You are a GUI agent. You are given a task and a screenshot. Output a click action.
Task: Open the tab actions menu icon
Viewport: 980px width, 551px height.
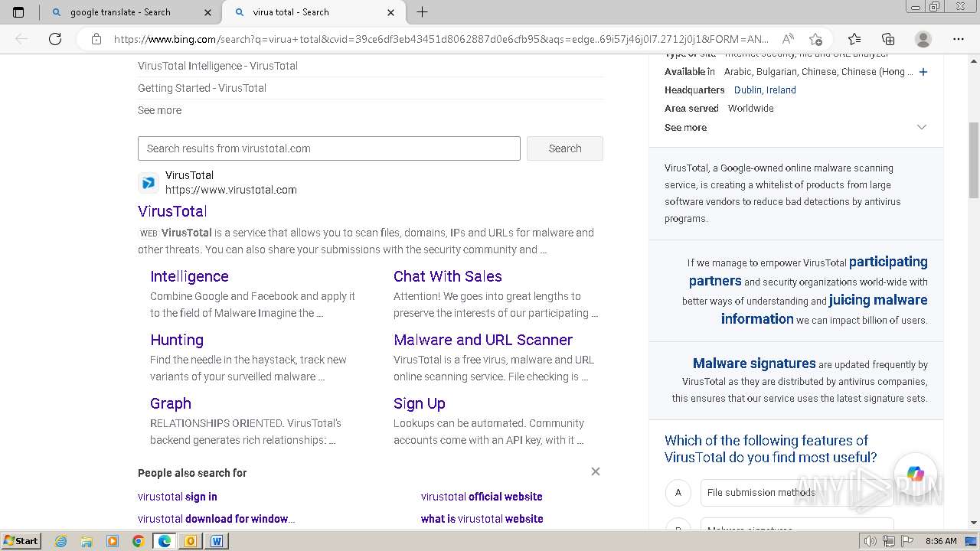tap(18, 12)
